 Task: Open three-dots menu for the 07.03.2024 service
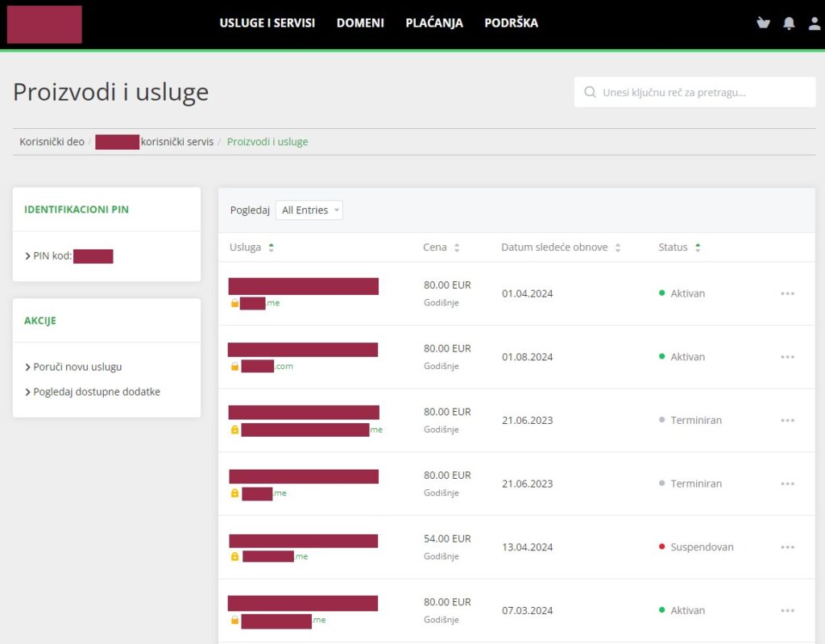point(787,611)
